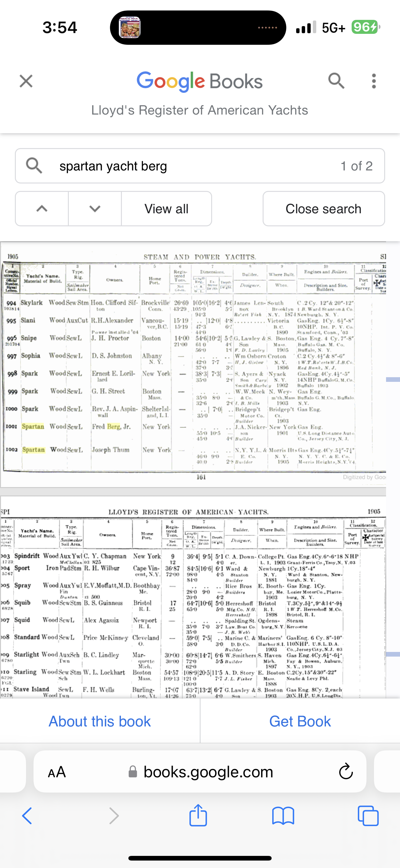
Task: Open the Get Book tab
Action: pos(300,721)
